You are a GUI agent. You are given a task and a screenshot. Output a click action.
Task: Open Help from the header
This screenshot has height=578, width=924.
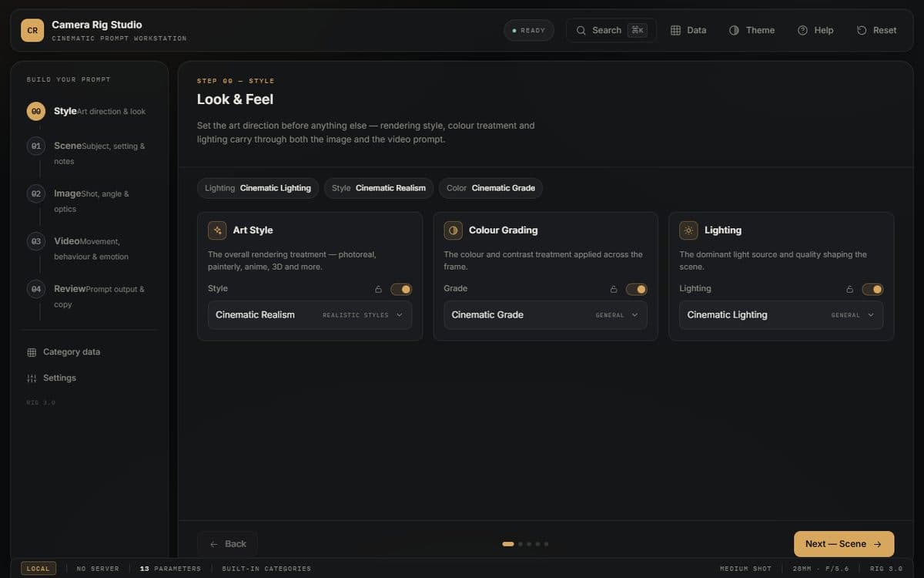[815, 30]
